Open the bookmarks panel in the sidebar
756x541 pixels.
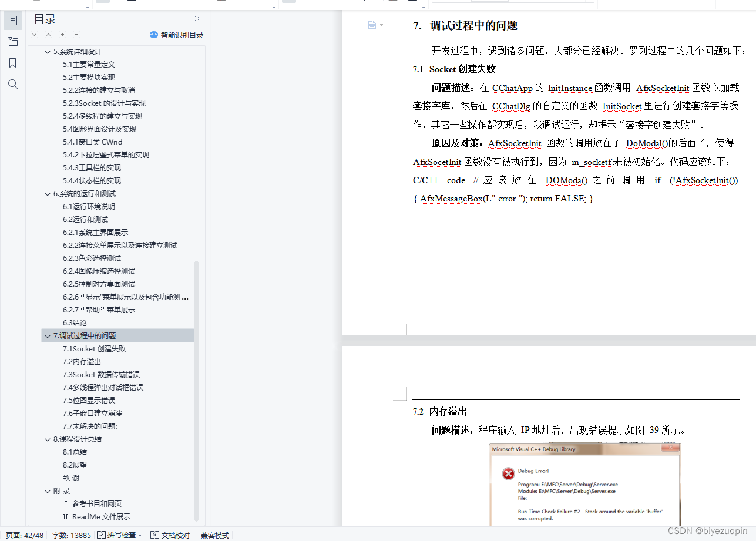pos(13,63)
